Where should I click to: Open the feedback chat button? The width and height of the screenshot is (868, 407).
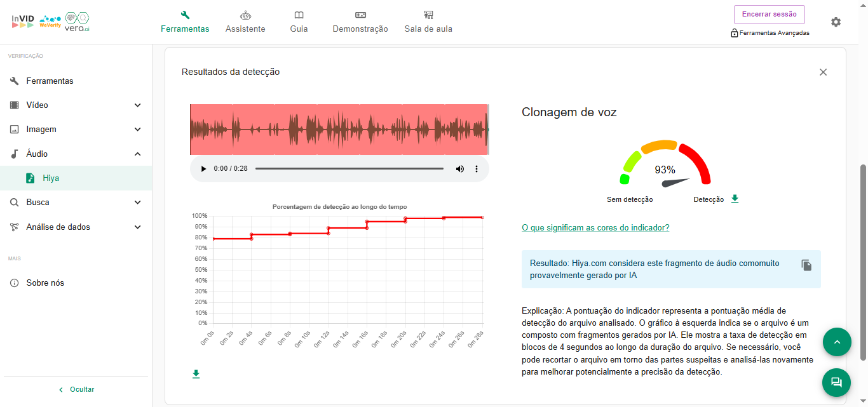tap(836, 382)
